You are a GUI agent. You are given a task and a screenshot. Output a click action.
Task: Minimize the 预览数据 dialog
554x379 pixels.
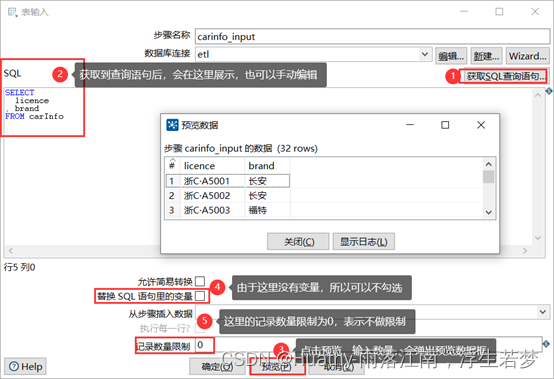[x=410, y=125]
